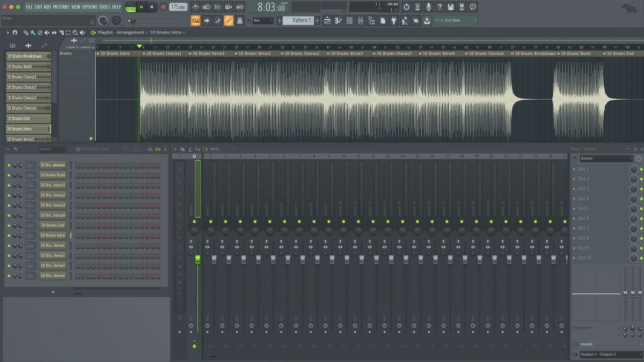Open the metronome icon in the toolbar
Viewport: 644px width, 362px height.
pyautogui.click(x=195, y=7)
